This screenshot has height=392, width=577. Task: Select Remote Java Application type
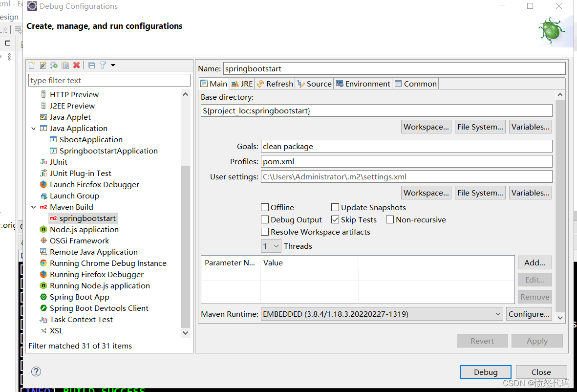(x=93, y=252)
